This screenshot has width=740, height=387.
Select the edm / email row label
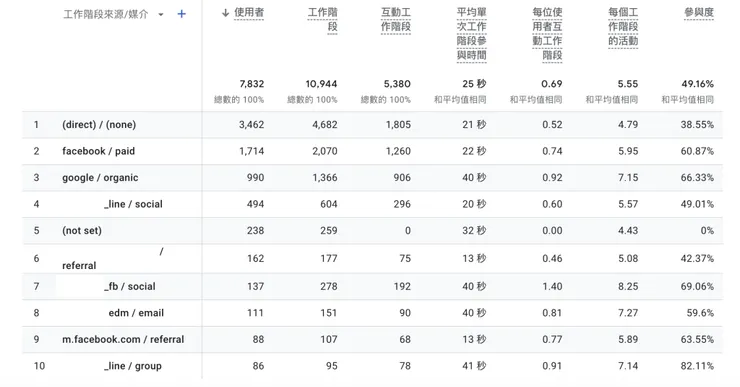point(136,312)
